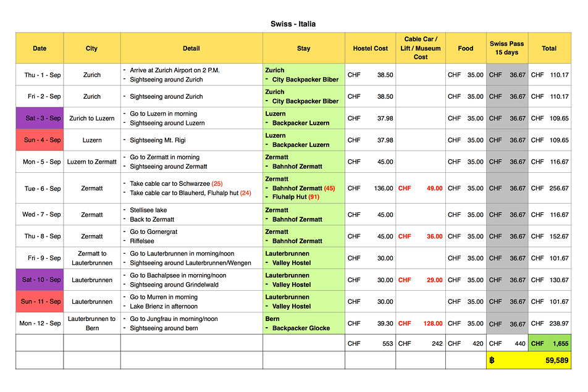This screenshot has width=588, height=392.
Task: Click 'Take cable car to Blauherd, Fluhalp hut (24)'
Action: click(x=190, y=193)
